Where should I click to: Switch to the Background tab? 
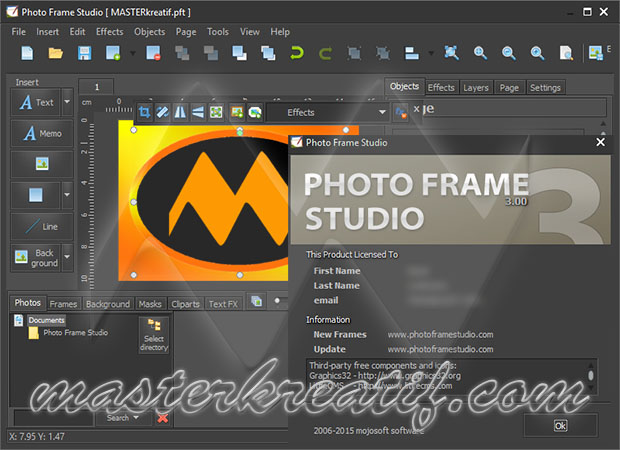click(108, 304)
